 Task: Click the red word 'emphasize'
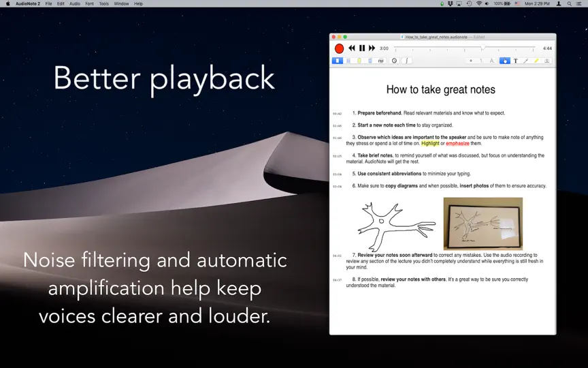457,143
